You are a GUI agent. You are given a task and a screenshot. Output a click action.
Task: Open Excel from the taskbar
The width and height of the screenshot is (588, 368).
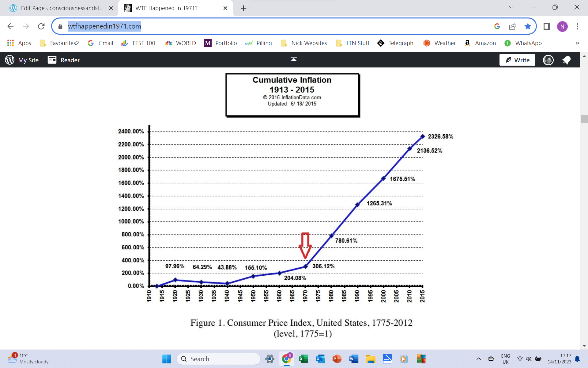tap(303, 359)
